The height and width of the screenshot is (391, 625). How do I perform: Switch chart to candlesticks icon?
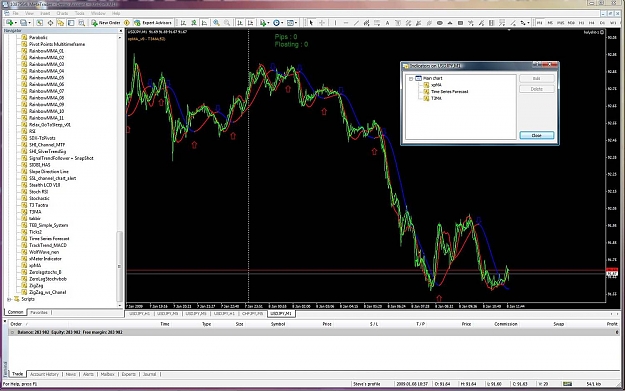coord(194,23)
